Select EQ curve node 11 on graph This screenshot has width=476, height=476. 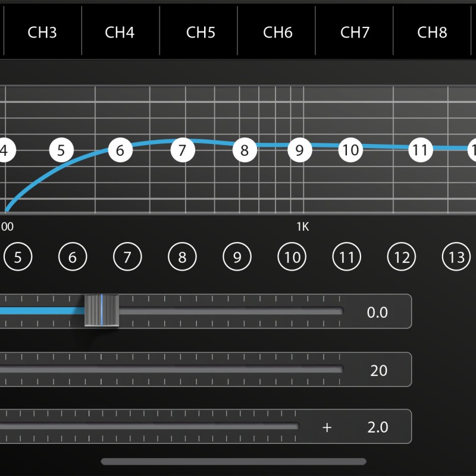click(x=421, y=151)
